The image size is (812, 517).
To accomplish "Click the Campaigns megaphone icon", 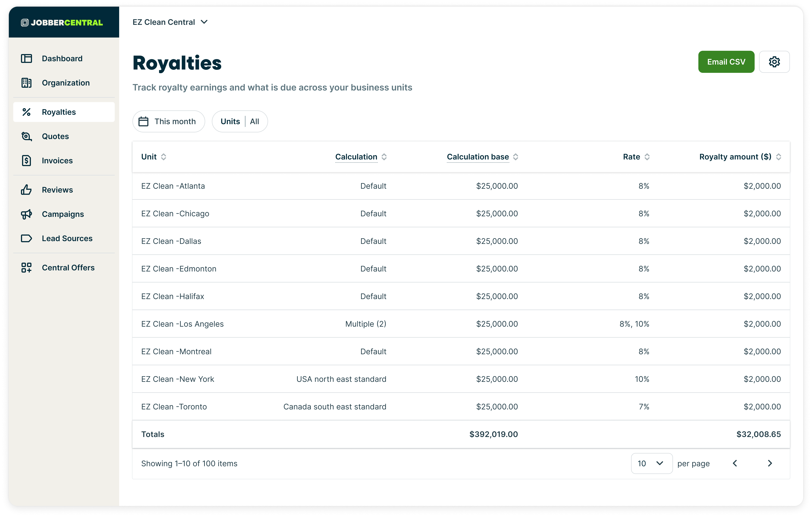I will [x=26, y=214].
